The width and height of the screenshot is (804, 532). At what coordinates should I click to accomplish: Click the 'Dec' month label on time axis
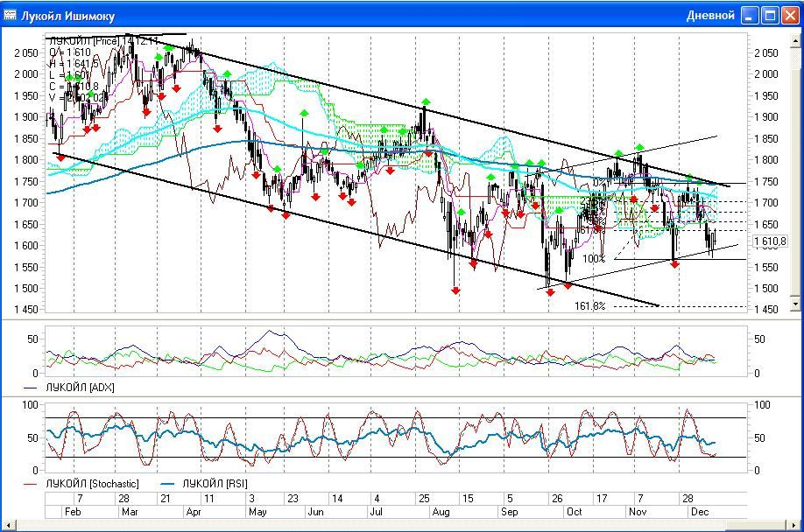[x=700, y=512]
